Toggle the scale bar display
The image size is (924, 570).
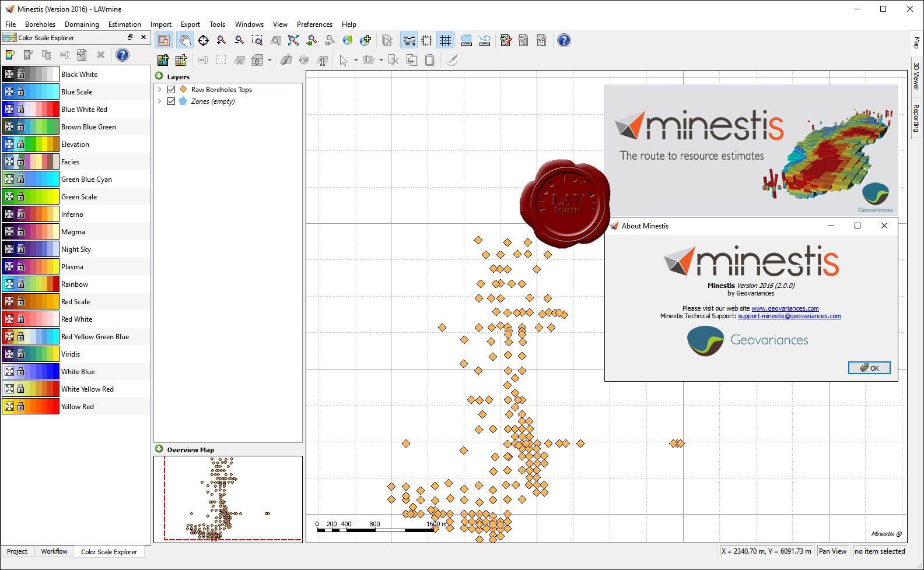click(409, 40)
